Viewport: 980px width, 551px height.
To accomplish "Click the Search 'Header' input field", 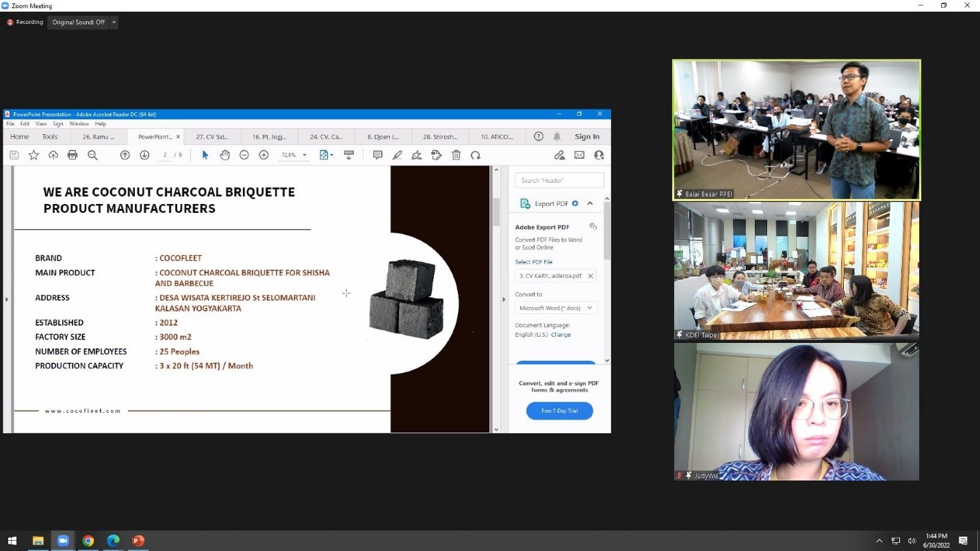I will point(559,180).
